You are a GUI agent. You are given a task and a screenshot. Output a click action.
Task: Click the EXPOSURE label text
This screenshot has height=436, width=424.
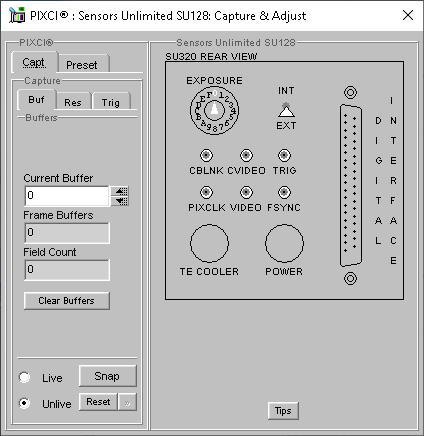point(214,80)
